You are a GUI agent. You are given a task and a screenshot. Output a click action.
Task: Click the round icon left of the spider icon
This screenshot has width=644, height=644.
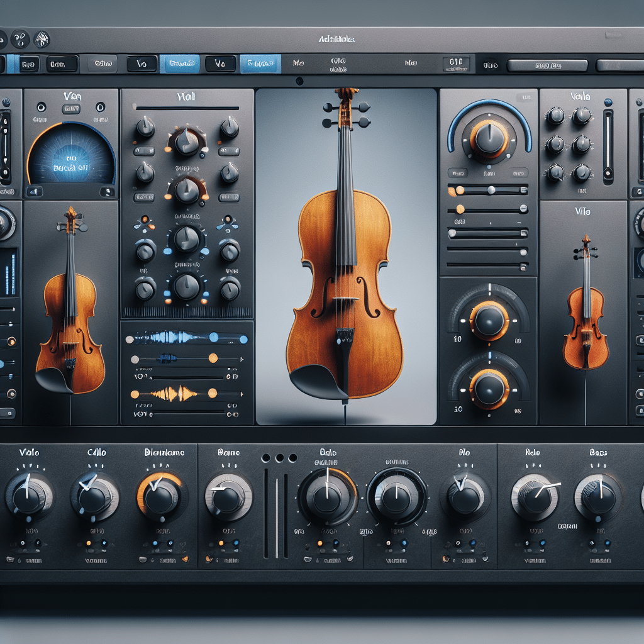19,40
